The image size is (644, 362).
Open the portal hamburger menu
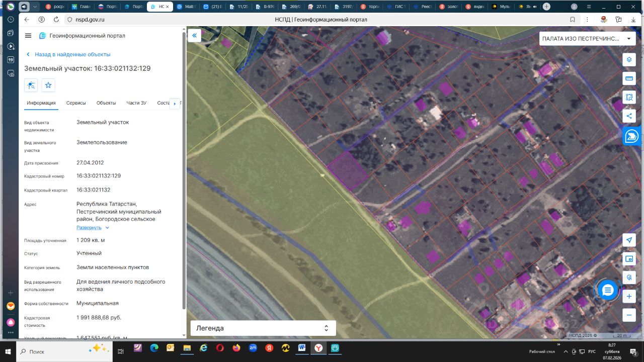pos(28,36)
